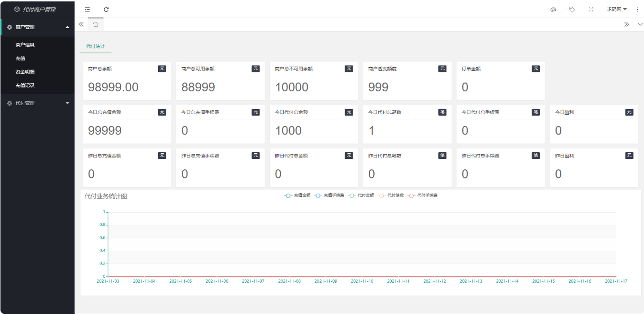Open 商户信息 in the sidebar

tap(25, 45)
